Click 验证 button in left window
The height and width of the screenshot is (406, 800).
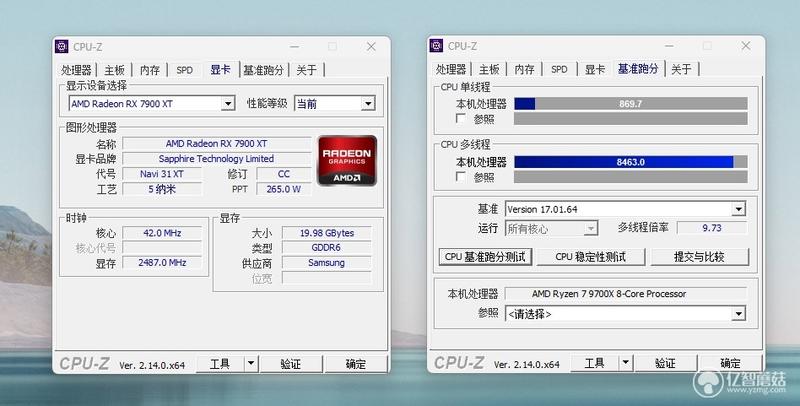[291, 364]
